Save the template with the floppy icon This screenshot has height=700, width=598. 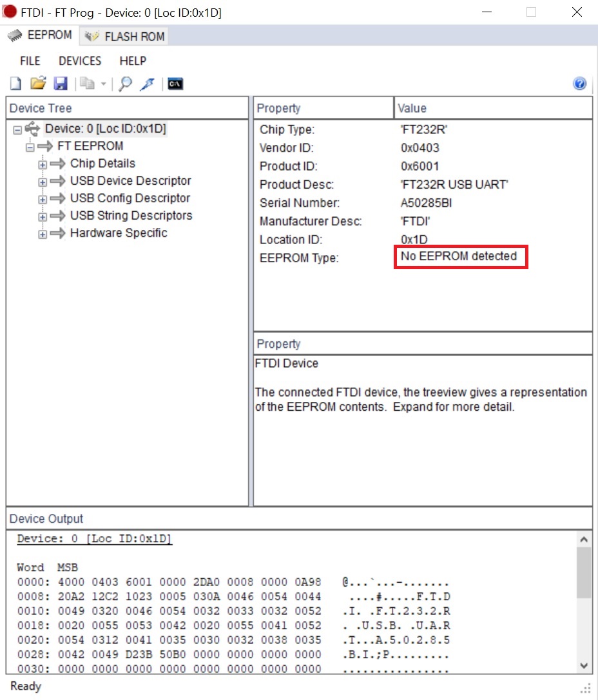[x=61, y=84]
